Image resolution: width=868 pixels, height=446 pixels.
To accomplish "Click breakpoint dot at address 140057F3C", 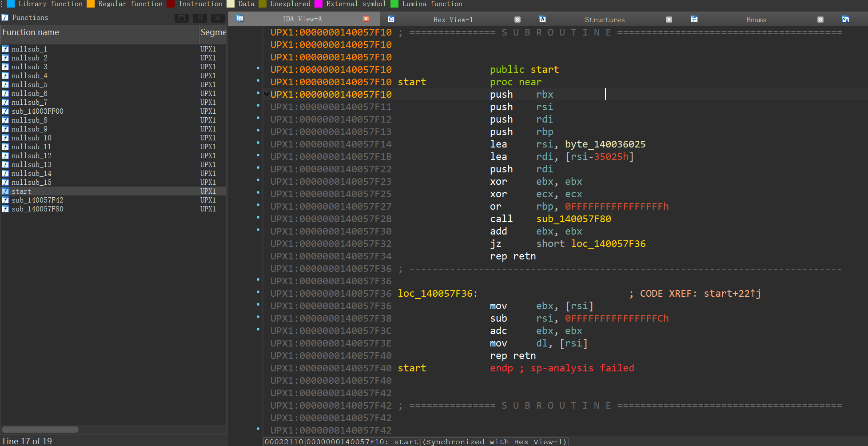I will [x=258, y=329].
